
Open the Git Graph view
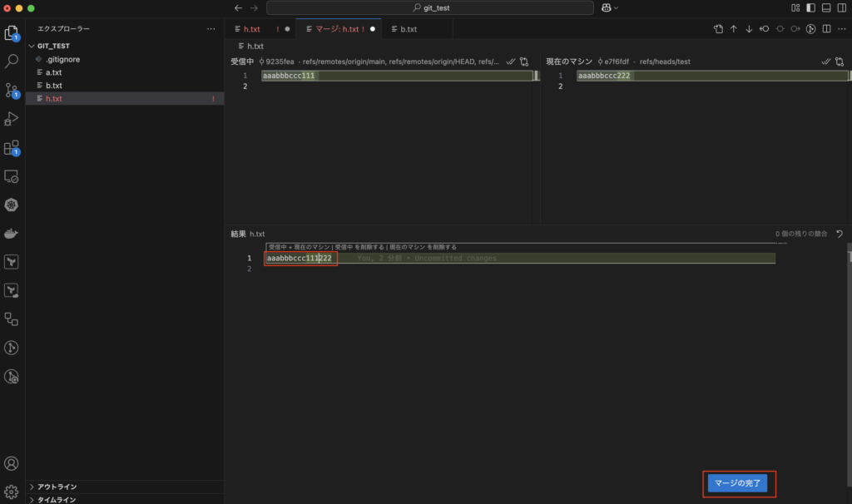[x=12, y=348]
